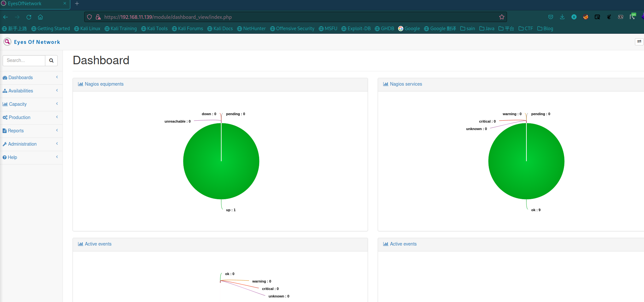
Task: Click the teal X extension icon
Action: coord(574,17)
